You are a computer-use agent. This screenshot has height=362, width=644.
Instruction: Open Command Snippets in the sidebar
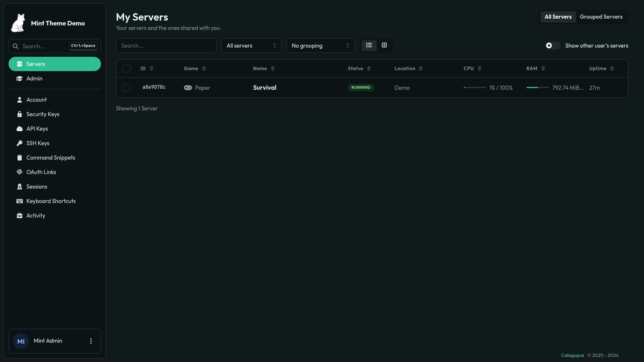pyautogui.click(x=55, y=158)
